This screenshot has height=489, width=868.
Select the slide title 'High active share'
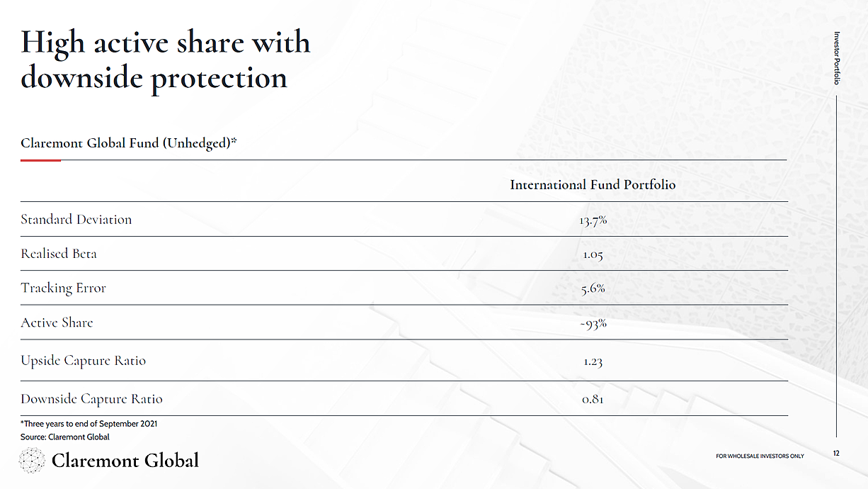tap(166, 60)
